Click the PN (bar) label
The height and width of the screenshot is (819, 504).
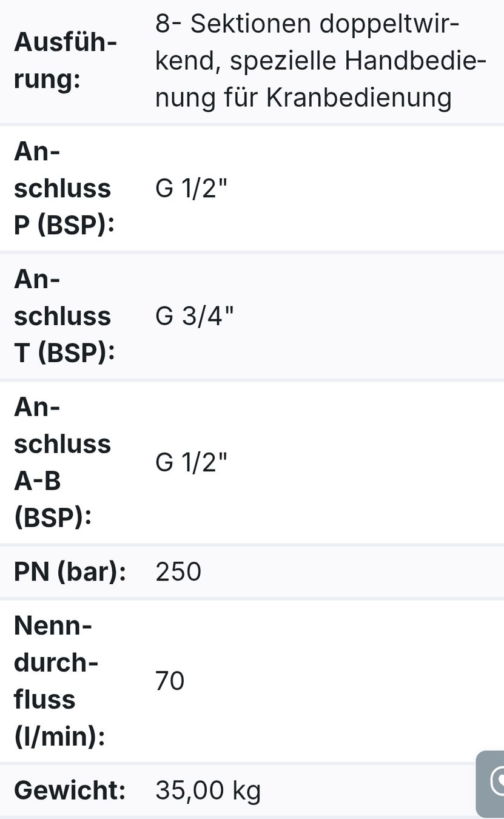[x=70, y=571]
